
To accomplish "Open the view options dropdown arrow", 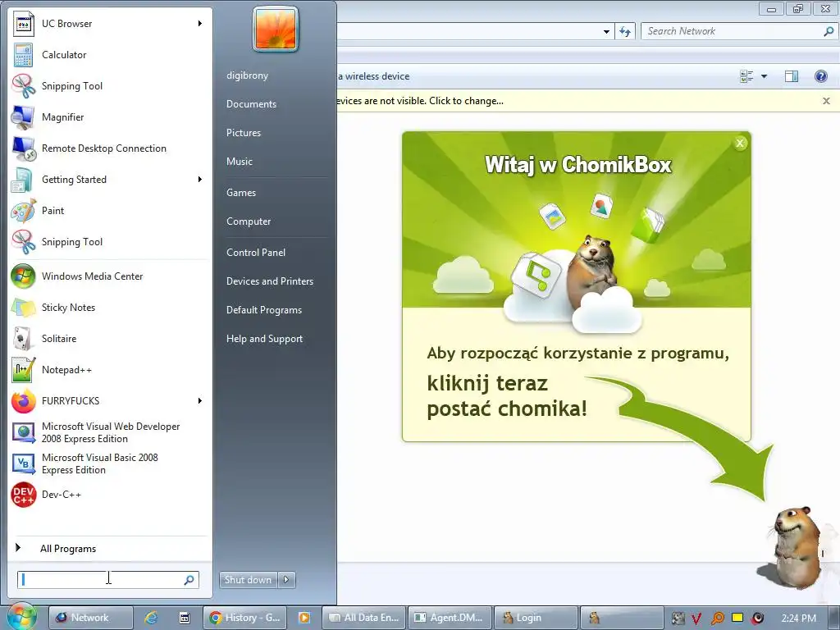I will pyautogui.click(x=765, y=76).
